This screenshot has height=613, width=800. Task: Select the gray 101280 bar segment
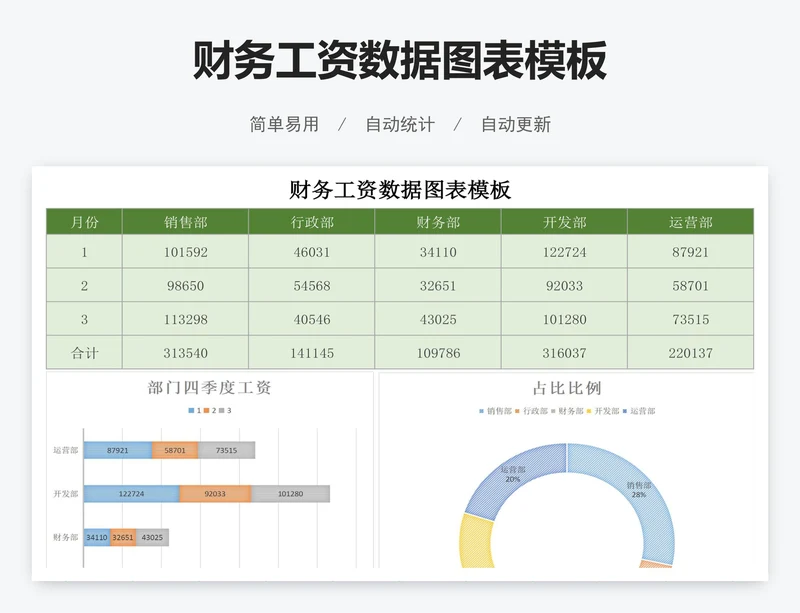coord(290,494)
